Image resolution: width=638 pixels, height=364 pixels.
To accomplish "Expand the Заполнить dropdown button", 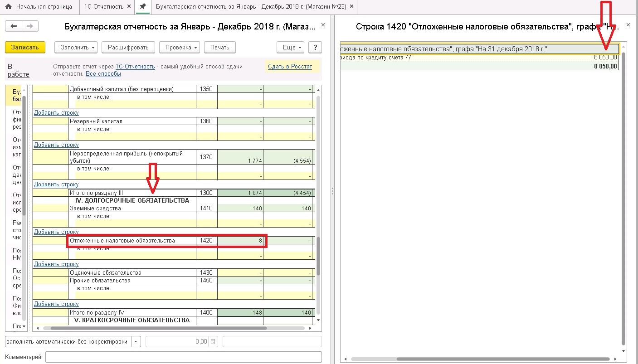I will click(x=76, y=47).
